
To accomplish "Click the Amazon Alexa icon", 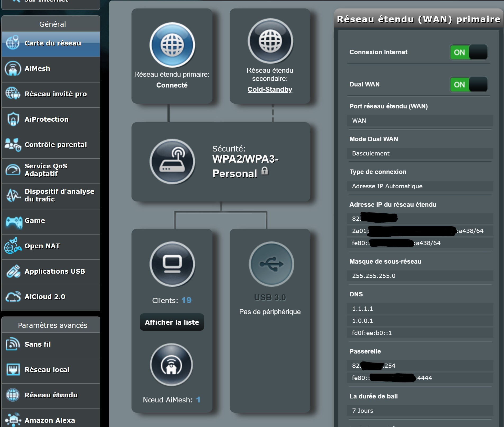I will click(13, 420).
